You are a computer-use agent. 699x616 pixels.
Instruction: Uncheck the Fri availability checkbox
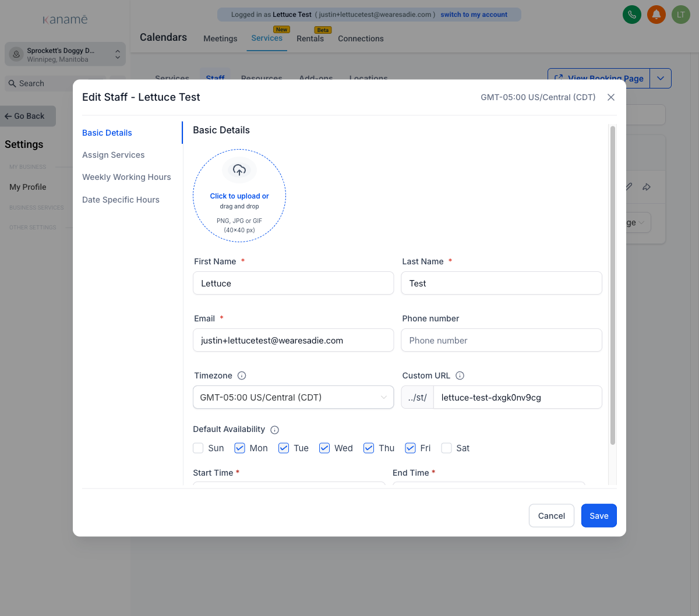click(411, 448)
